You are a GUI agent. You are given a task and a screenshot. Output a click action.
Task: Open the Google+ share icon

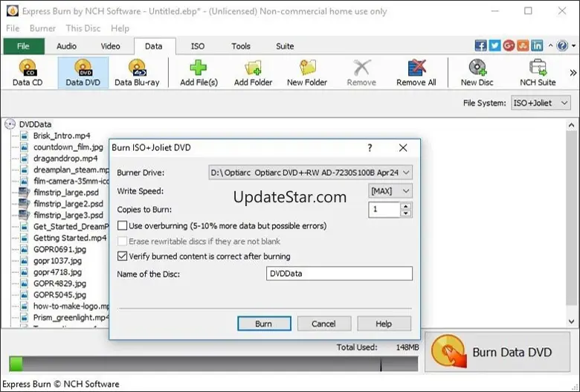click(x=509, y=45)
